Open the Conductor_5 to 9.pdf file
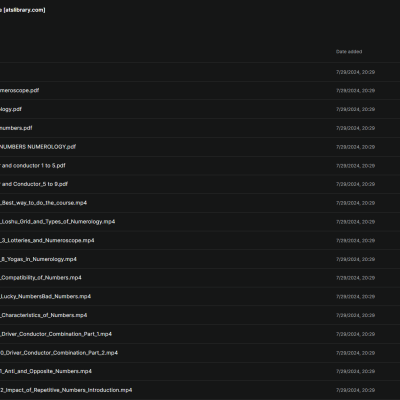This screenshot has height=400, width=400. 34,184
